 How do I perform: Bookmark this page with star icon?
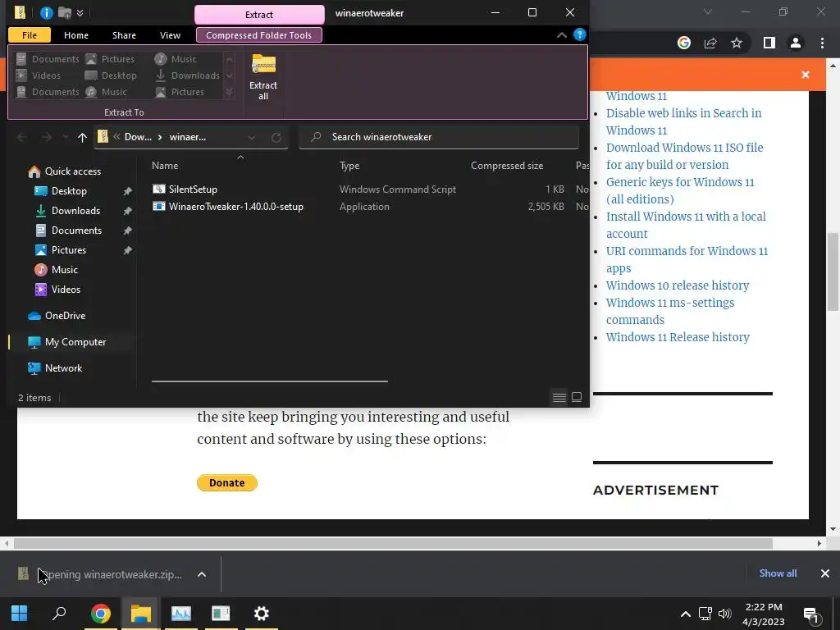(x=737, y=43)
